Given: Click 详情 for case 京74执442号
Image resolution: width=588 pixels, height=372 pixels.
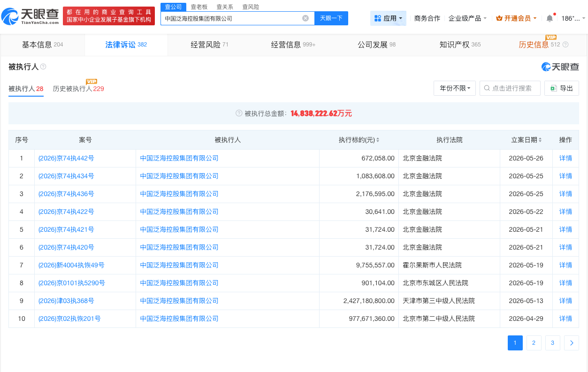Looking at the screenshot, I should click(565, 158).
